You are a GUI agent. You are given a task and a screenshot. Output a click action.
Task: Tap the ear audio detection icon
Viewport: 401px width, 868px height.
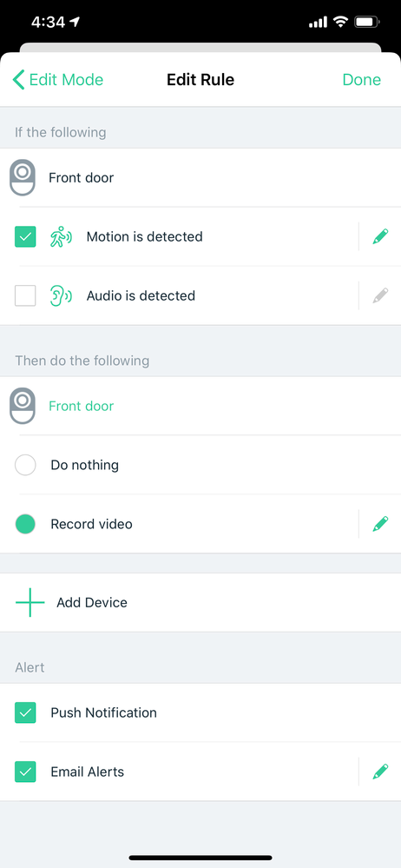pyautogui.click(x=61, y=295)
